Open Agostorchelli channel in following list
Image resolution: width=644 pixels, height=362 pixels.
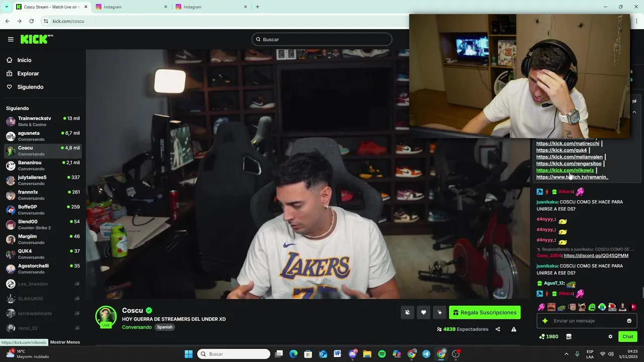43,269
